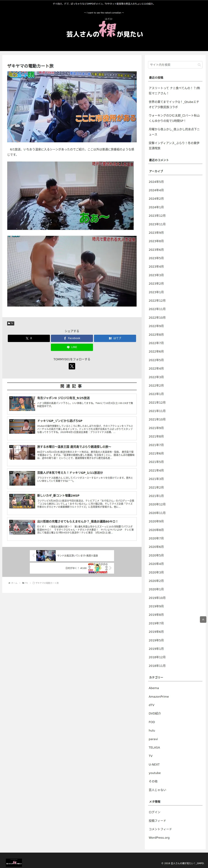Click thumbnail of 有吉ジャポンII related post
Image resolution: width=208 pixels, height=868 pixels.
[x=22, y=404]
